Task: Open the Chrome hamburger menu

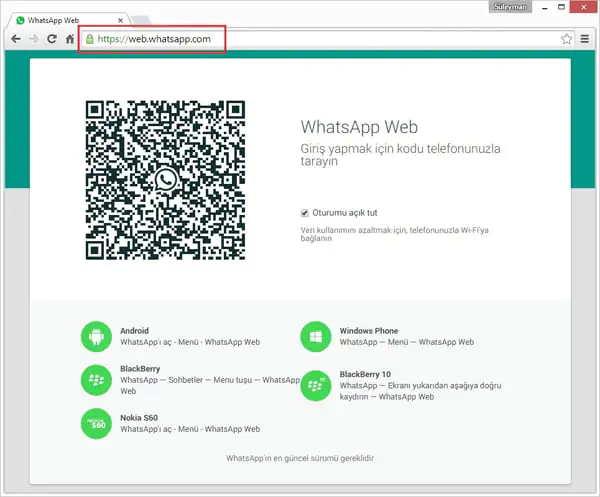Action: coord(585,39)
